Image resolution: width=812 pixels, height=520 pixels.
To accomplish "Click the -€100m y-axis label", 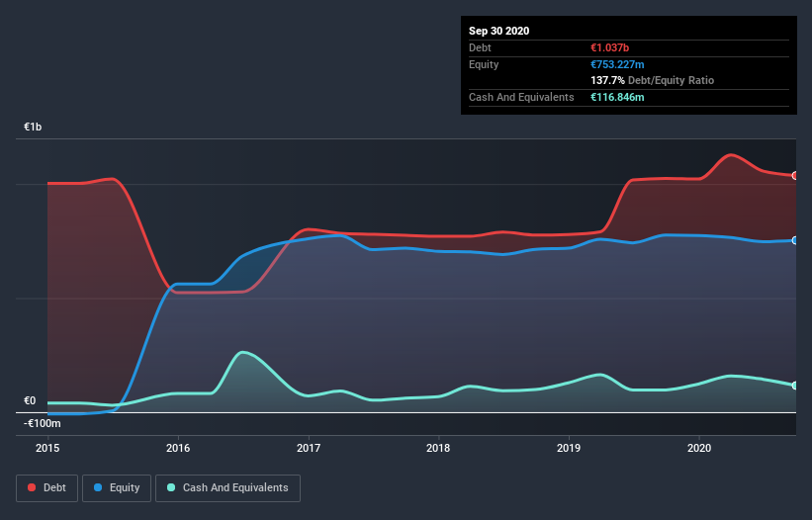I will [x=43, y=424].
